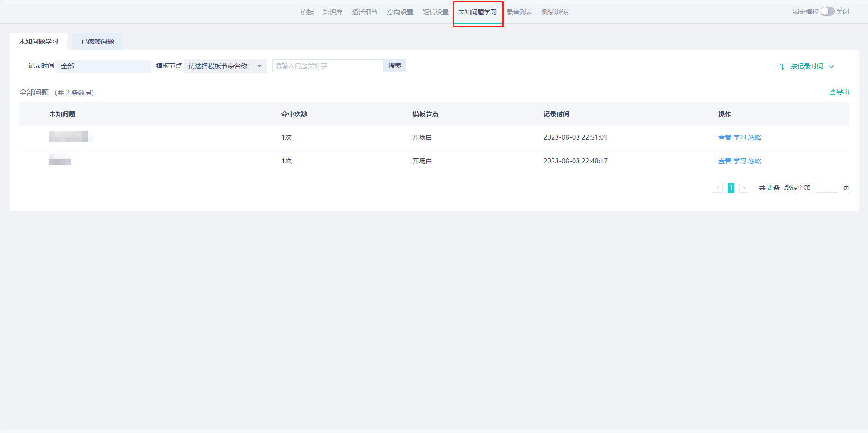Click 1次 in the 22:51:01 row
This screenshot has height=433, width=868.
[287, 137]
